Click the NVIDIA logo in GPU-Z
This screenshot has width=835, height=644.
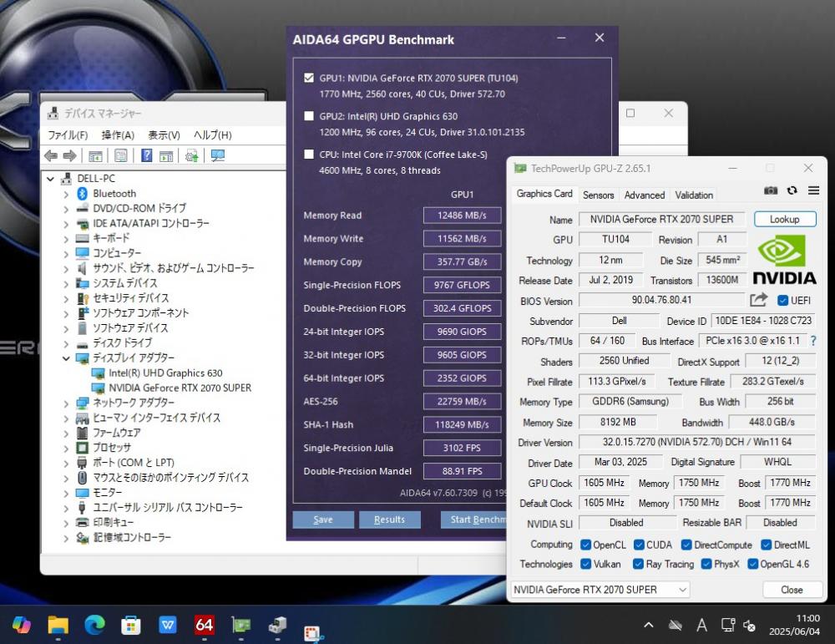click(x=784, y=261)
